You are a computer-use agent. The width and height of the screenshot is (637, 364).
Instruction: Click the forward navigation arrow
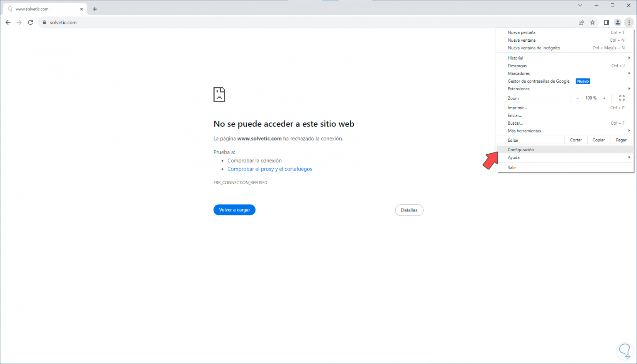coord(19,22)
